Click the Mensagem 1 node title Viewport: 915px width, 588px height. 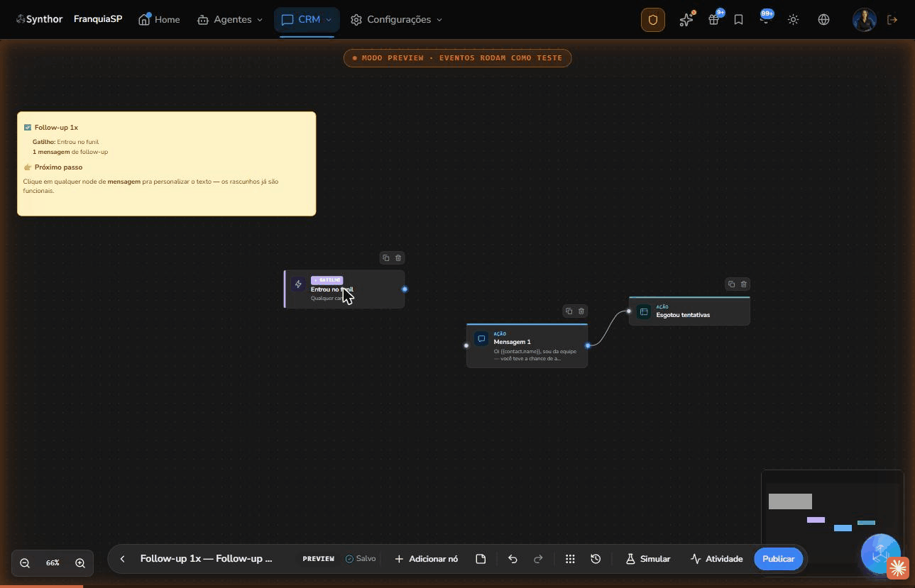pyautogui.click(x=512, y=342)
